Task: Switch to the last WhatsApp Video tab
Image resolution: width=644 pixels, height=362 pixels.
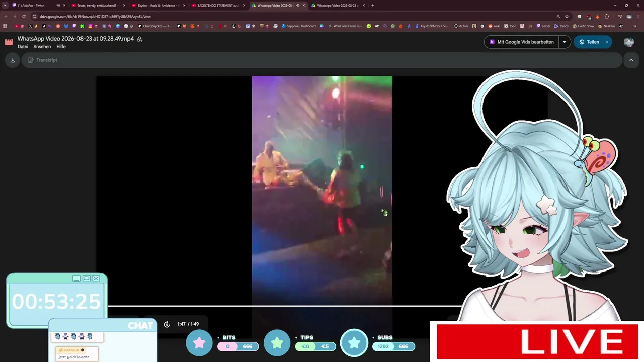Action: point(337,6)
